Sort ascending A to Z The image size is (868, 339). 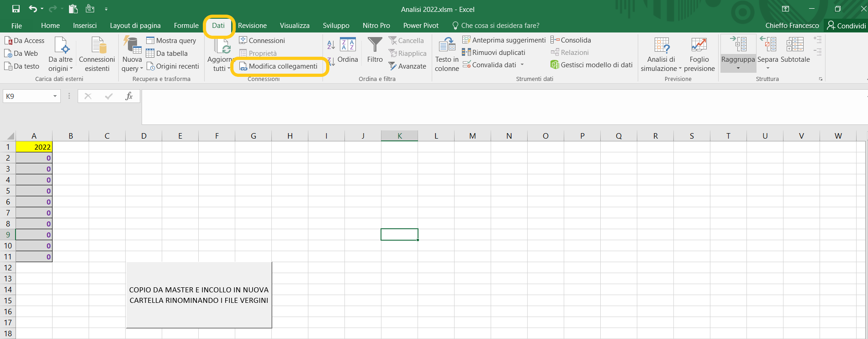331,45
